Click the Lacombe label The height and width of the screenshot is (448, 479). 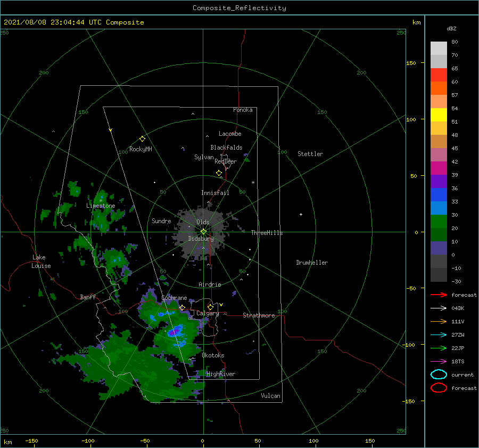[x=230, y=134]
